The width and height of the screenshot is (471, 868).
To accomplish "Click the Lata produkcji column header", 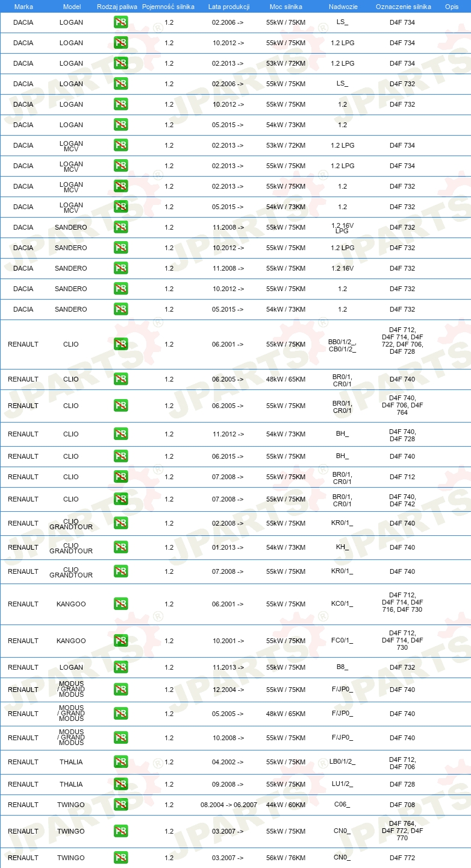I will click(x=229, y=7).
